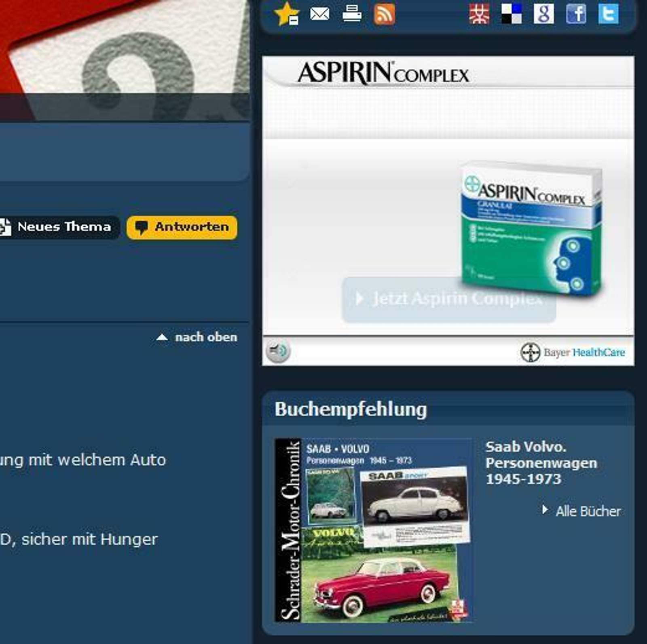This screenshot has width=647, height=644.
Task: Share via the red Mister Wong icon
Action: pos(479,14)
